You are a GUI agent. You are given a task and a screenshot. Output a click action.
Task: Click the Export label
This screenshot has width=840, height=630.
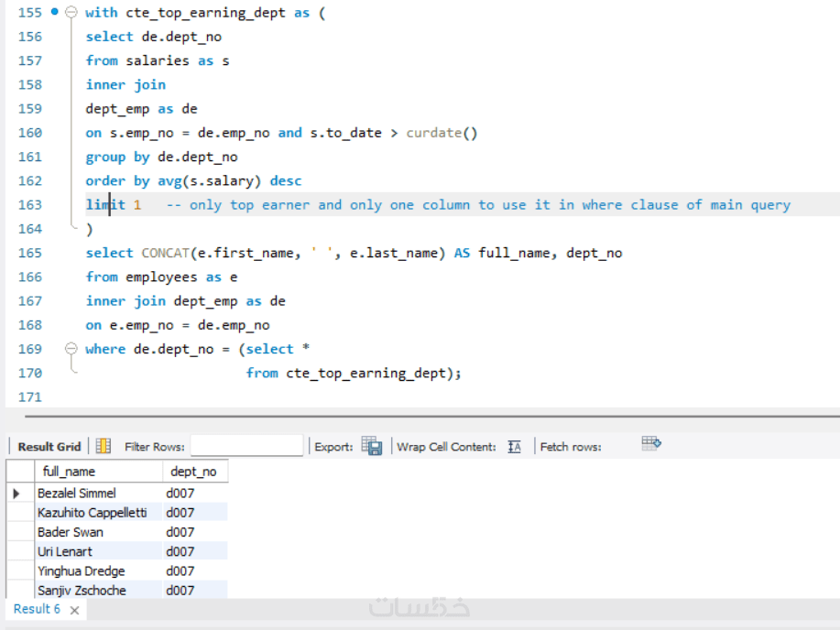click(333, 447)
